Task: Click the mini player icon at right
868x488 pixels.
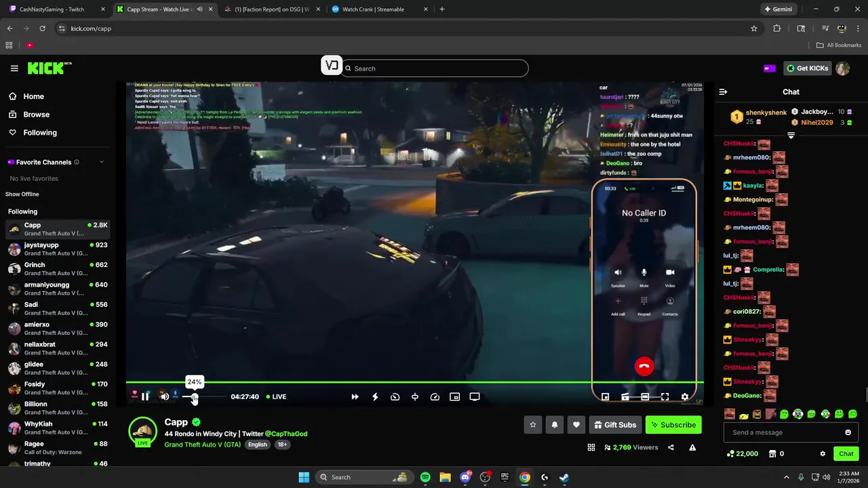Action: point(606,396)
